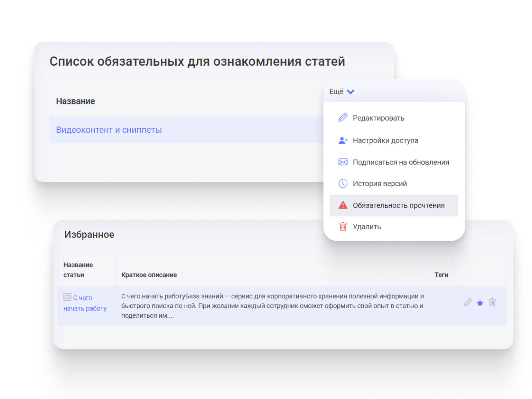Click the pencil icon beside Редактировать
Viewport: 532px width, 399px height.
click(x=343, y=118)
